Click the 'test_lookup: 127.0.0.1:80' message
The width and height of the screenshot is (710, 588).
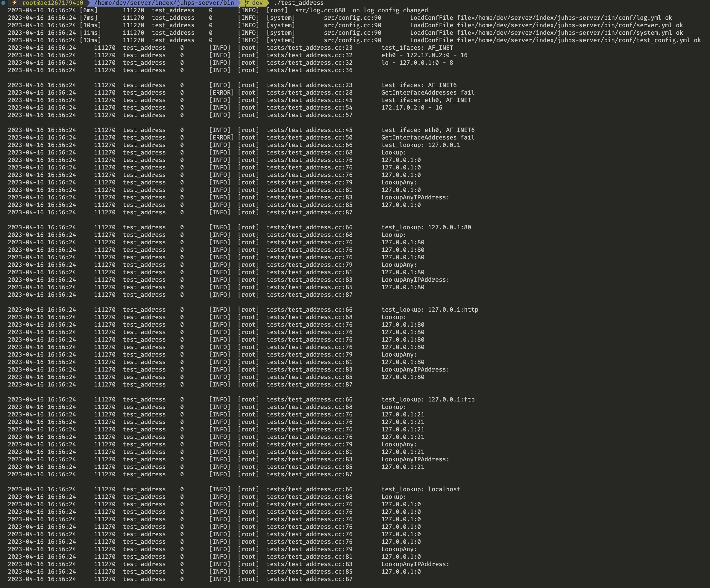[x=426, y=227]
